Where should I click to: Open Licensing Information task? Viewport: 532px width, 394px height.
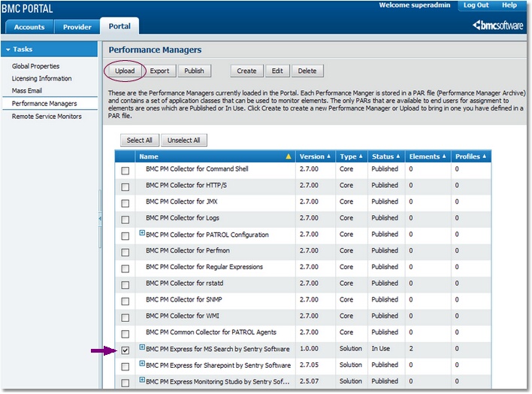[42, 78]
